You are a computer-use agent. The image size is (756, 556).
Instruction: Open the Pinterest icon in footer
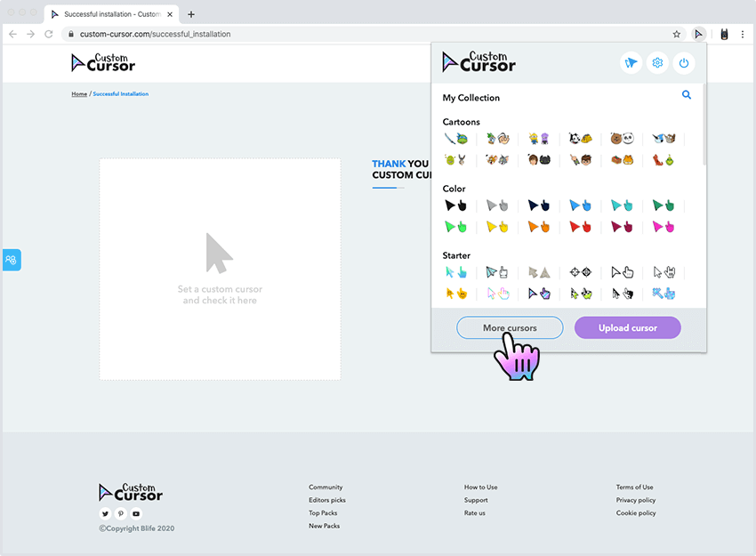121,513
